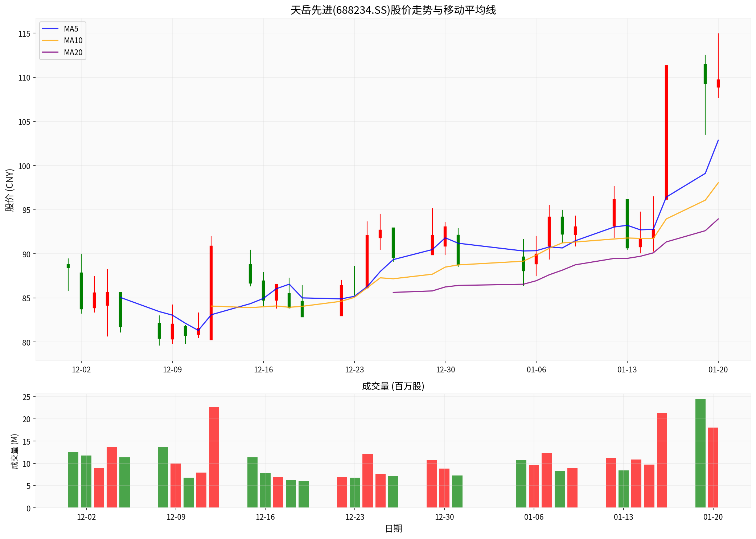756x539 pixels.
Task: Click the blue MA5 legend line swatch
Action: [x=50, y=29]
